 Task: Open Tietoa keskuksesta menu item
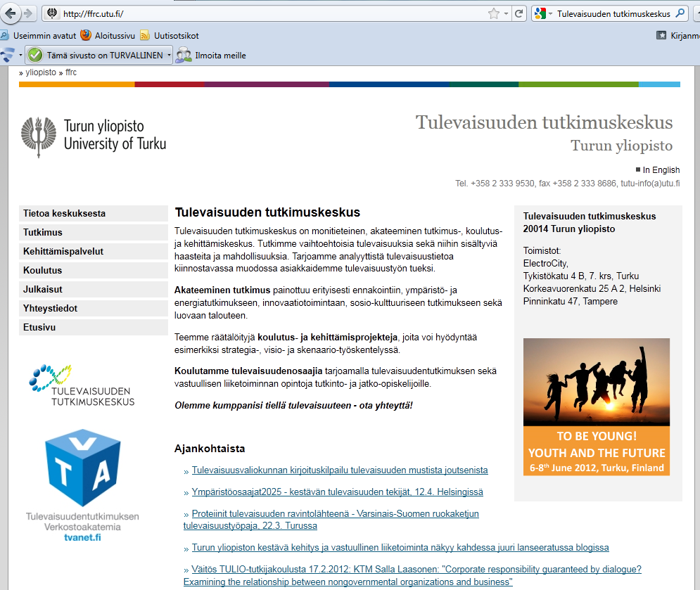(94, 213)
